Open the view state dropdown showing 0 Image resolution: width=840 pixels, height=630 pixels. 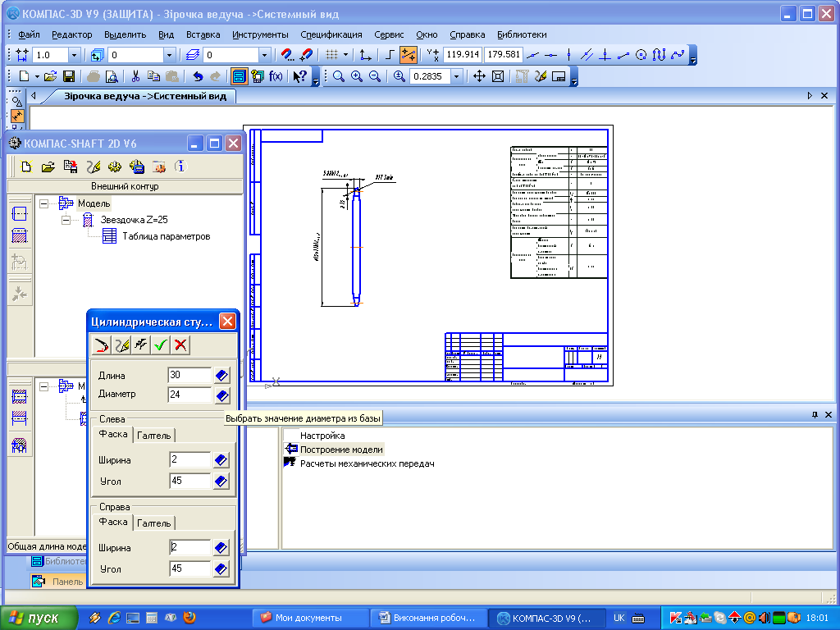tap(169, 55)
